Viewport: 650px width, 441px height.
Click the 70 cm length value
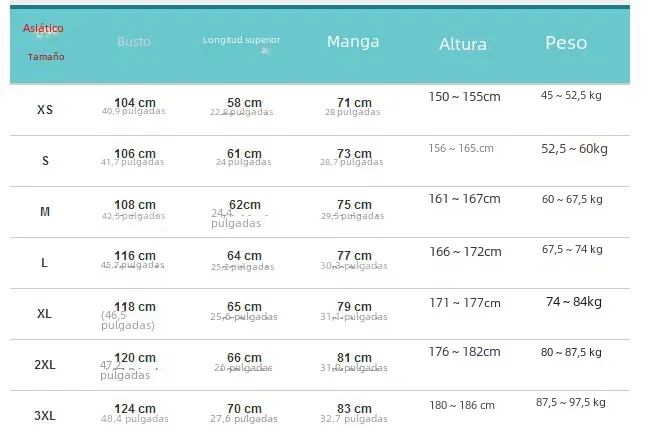(244, 408)
